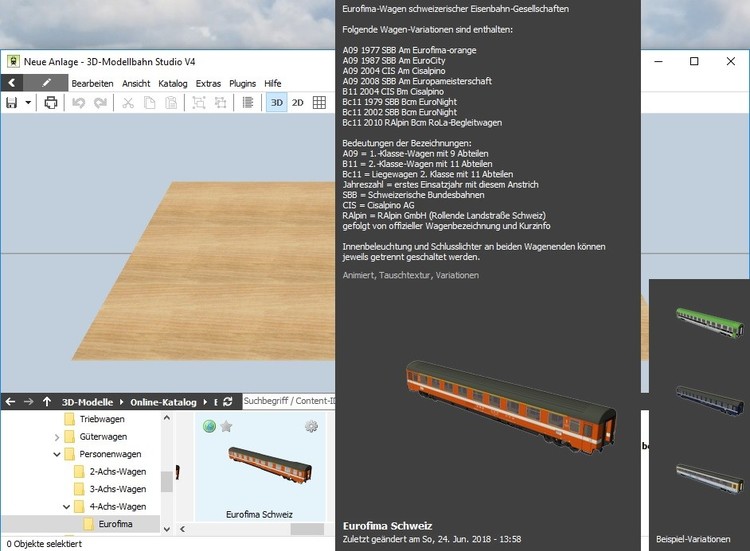Refresh the catalog with the reload icon
This screenshot has height=551, width=750.
(228, 402)
